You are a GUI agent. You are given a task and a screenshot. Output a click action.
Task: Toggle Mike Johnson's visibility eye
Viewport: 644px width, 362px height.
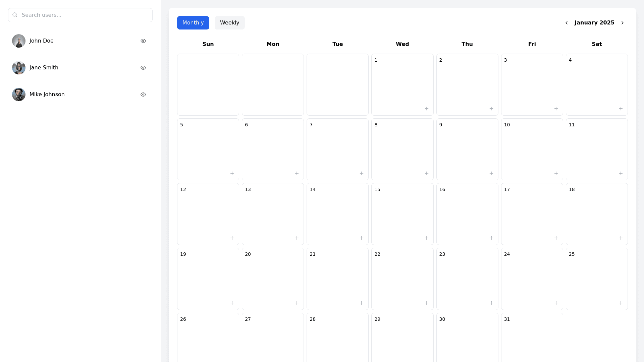(x=143, y=95)
